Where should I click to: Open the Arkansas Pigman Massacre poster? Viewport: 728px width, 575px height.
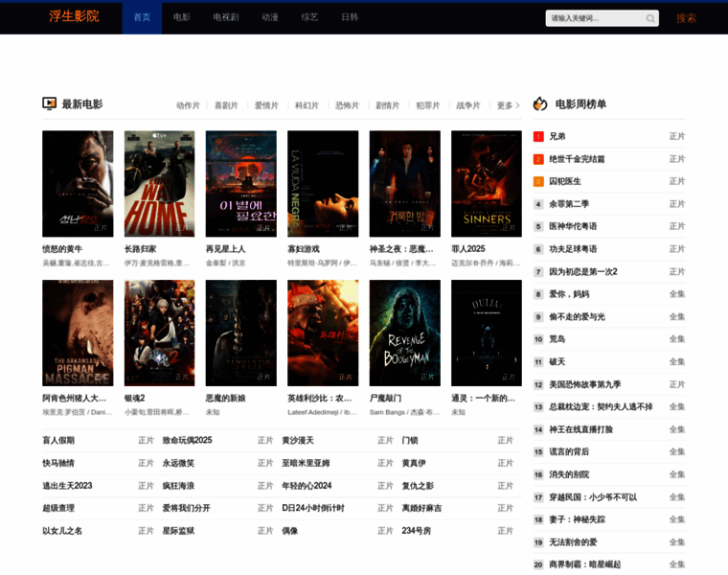tap(78, 333)
